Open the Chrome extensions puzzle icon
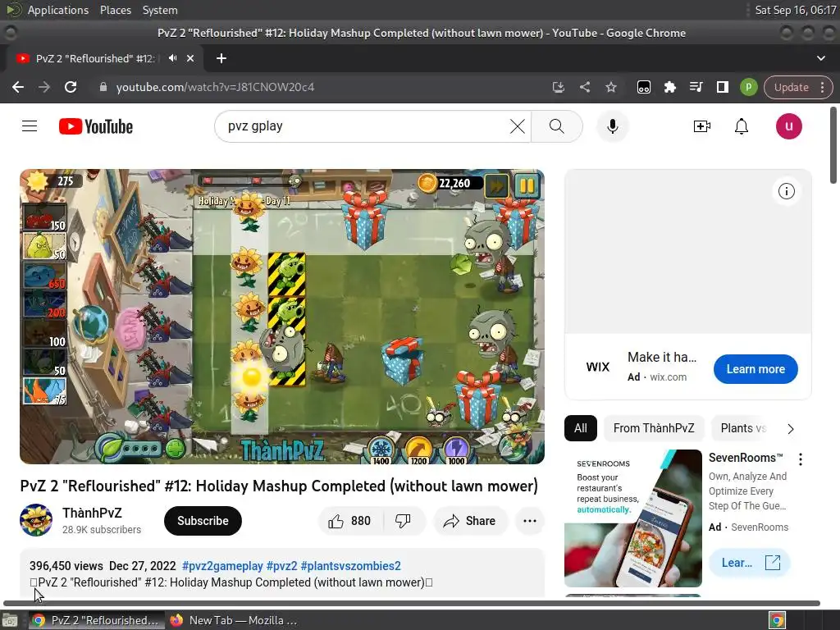 pyautogui.click(x=669, y=87)
